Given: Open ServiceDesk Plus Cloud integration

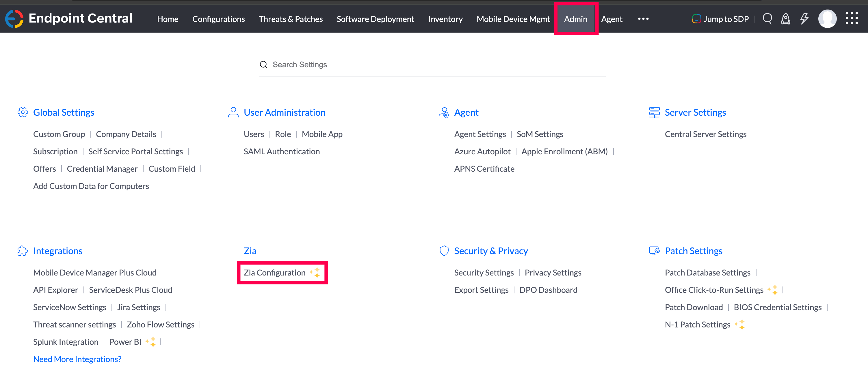Looking at the screenshot, I should (x=130, y=290).
